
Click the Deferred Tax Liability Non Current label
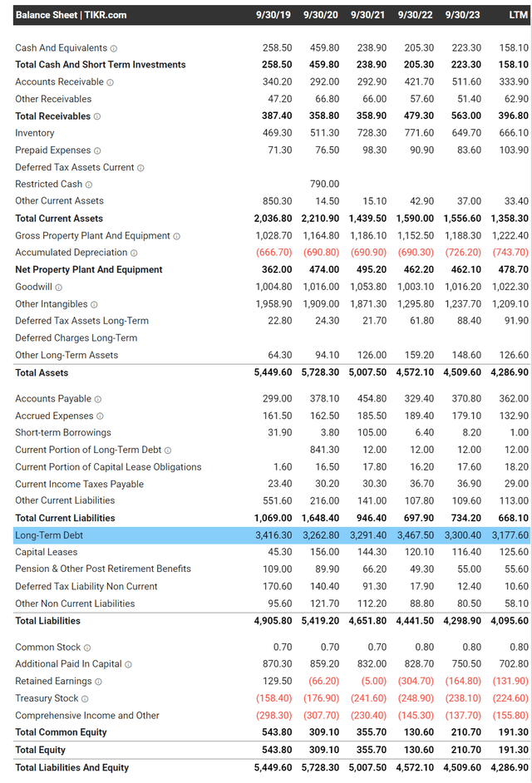(x=86, y=586)
